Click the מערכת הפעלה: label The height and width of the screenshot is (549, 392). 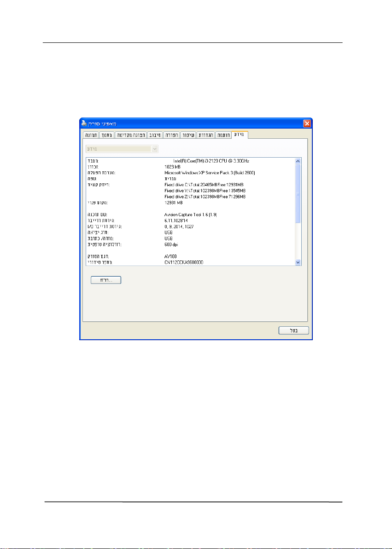(101, 173)
